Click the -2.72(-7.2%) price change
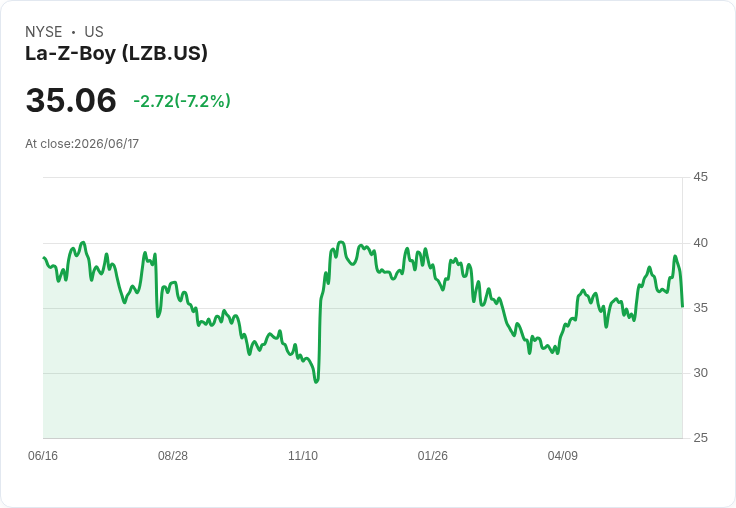Screen dimensions: 736x508 [x=182, y=101]
